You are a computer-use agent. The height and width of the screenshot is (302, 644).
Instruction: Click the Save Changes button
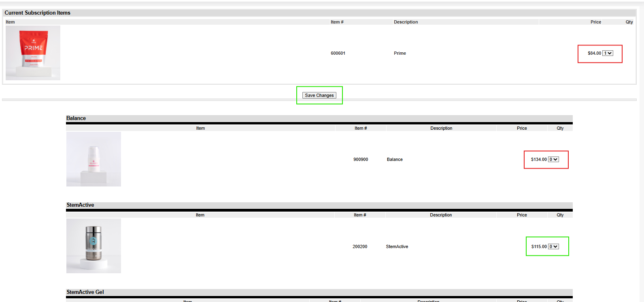pyautogui.click(x=319, y=95)
